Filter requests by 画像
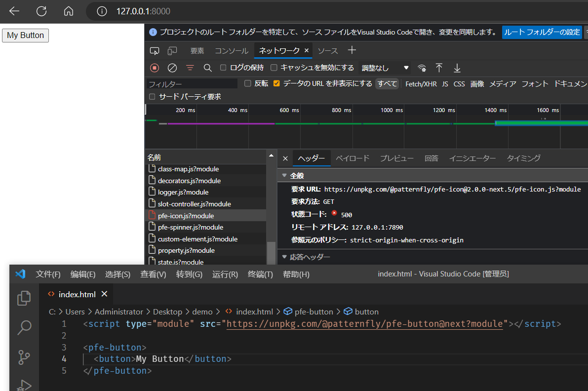Screen dimensions: 588x391 pyautogui.click(x=477, y=84)
